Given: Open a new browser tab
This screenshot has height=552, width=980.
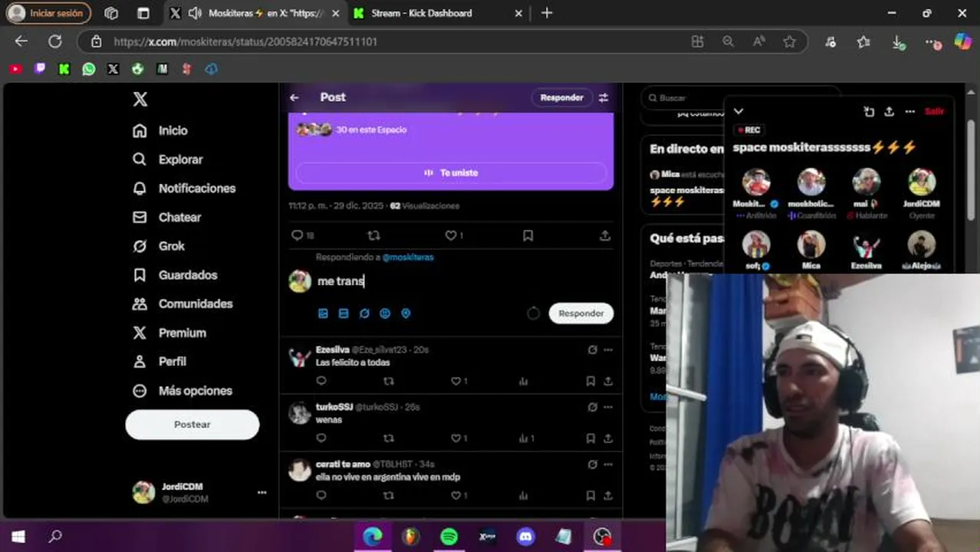Looking at the screenshot, I should (x=547, y=13).
